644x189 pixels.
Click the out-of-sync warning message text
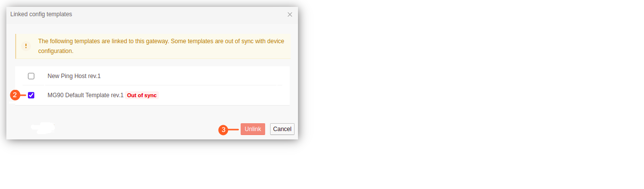[161, 46]
